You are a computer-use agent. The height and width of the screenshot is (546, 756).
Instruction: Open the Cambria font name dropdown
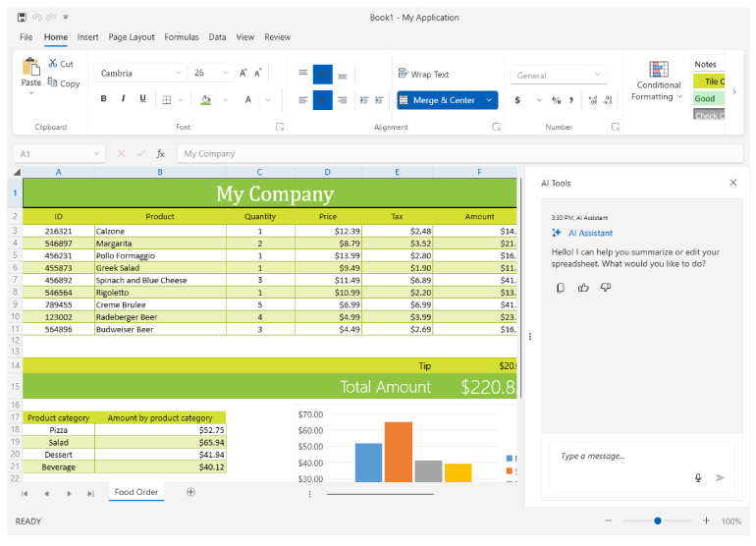click(179, 73)
